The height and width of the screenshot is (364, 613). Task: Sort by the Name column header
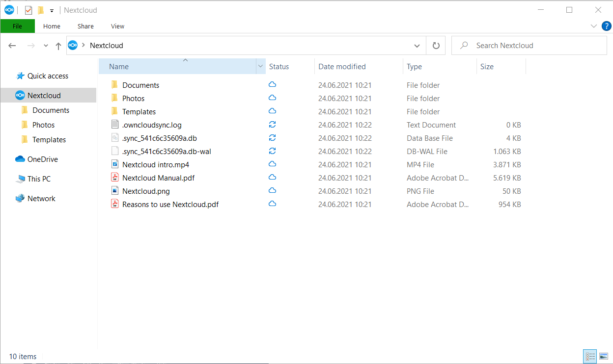tap(177, 67)
